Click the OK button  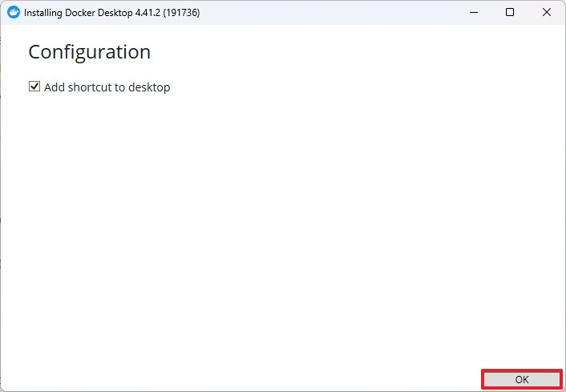point(522,379)
